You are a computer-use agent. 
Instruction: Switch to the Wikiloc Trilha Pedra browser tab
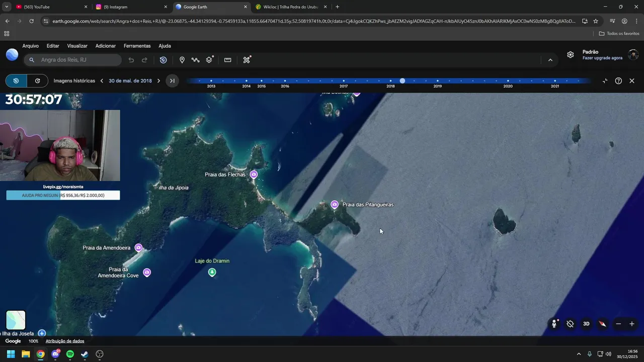[291, 7]
